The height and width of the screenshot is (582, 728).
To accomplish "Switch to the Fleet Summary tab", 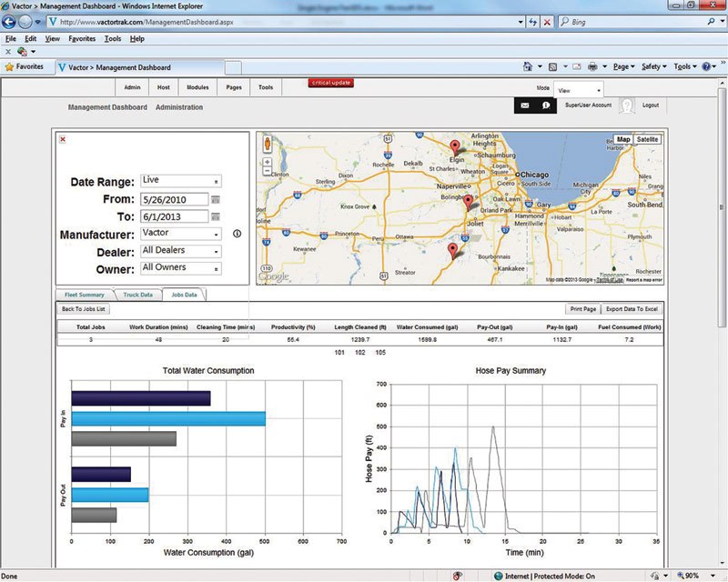I will (85, 295).
